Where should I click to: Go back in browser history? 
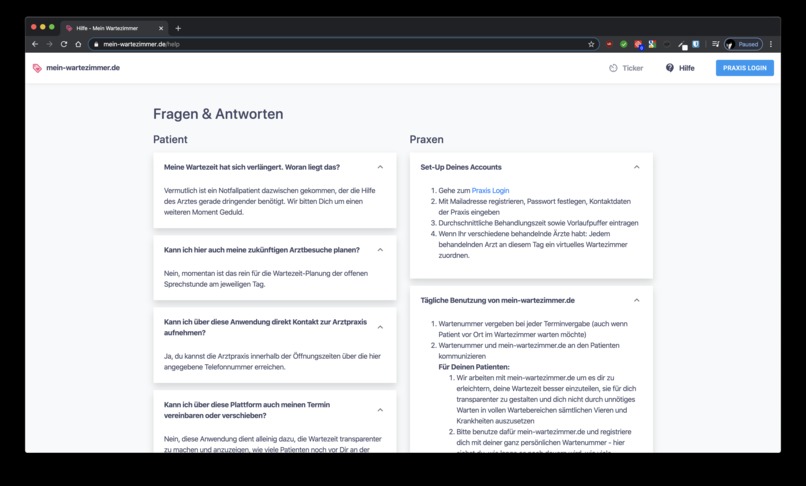click(x=35, y=44)
